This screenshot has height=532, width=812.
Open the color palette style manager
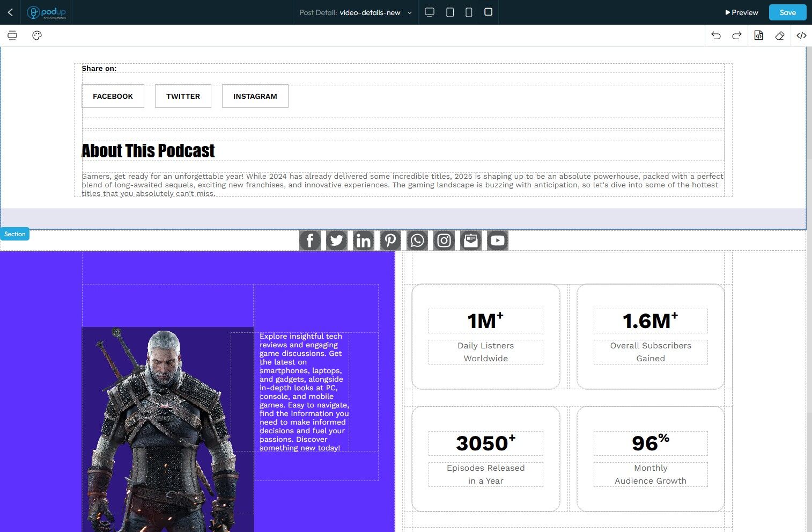click(x=37, y=35)
